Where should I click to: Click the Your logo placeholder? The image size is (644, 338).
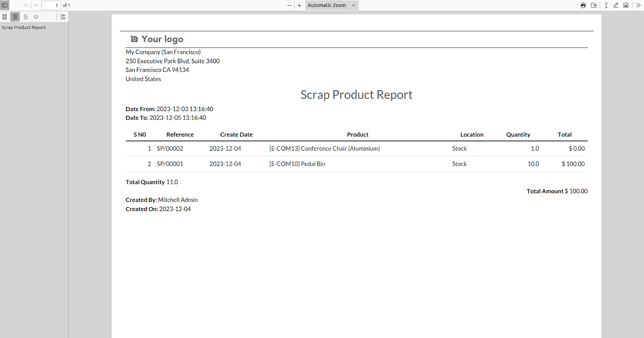157,39
